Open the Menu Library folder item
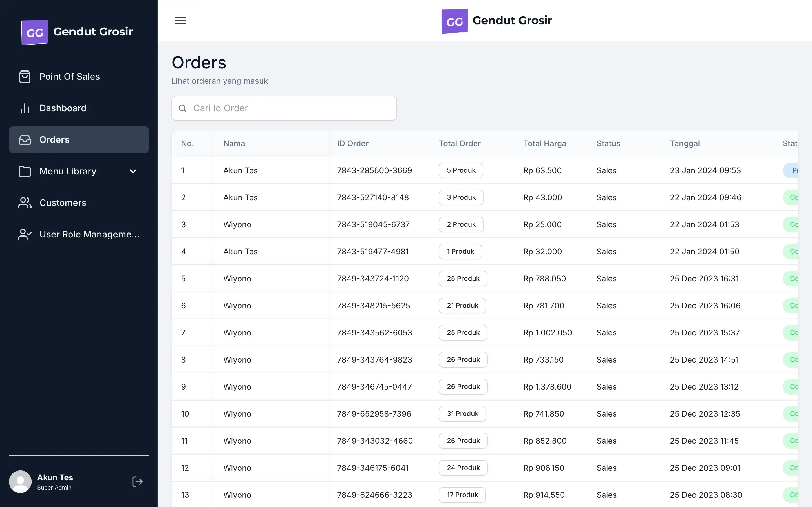812x507 pixels. click(68, 171)
